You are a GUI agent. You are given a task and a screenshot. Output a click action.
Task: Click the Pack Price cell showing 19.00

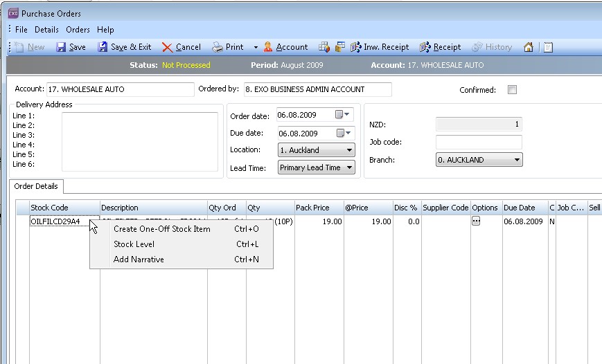[x=319, y=221]
